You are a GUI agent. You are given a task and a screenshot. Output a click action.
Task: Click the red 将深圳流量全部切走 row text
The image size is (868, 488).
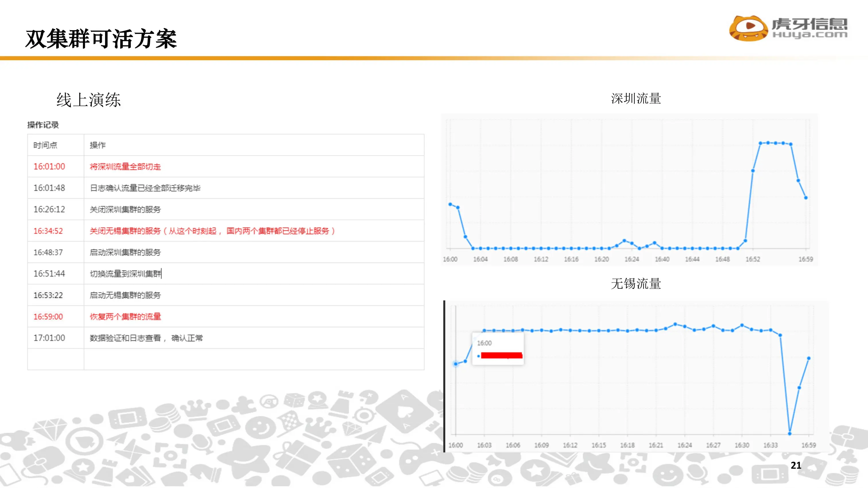tap(125, 166)
